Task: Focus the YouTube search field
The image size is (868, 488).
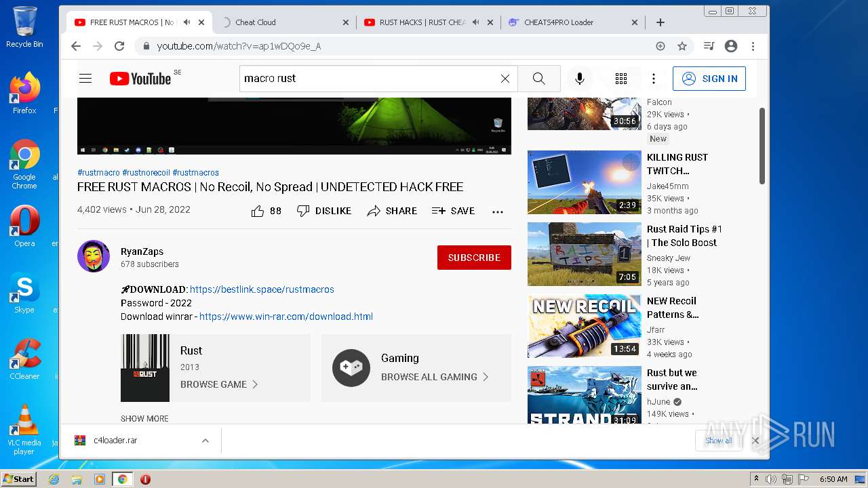Action: pyautogui.click(x=370, y=79)
